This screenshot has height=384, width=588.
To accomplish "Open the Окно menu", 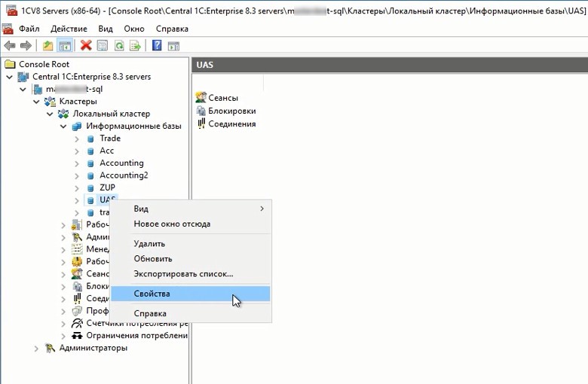I will click(x=134, y=29).
